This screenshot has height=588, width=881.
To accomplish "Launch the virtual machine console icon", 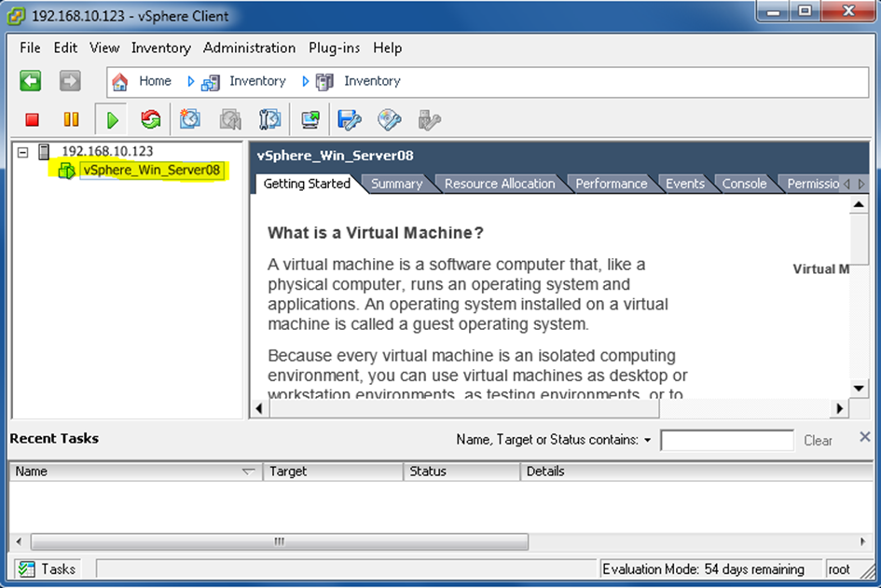I will coord(310,119).
